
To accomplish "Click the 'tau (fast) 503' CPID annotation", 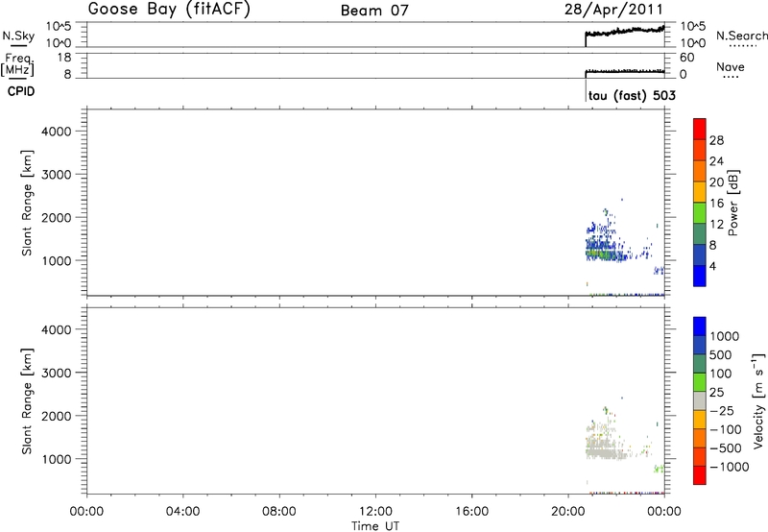I will tap(632, 95).
